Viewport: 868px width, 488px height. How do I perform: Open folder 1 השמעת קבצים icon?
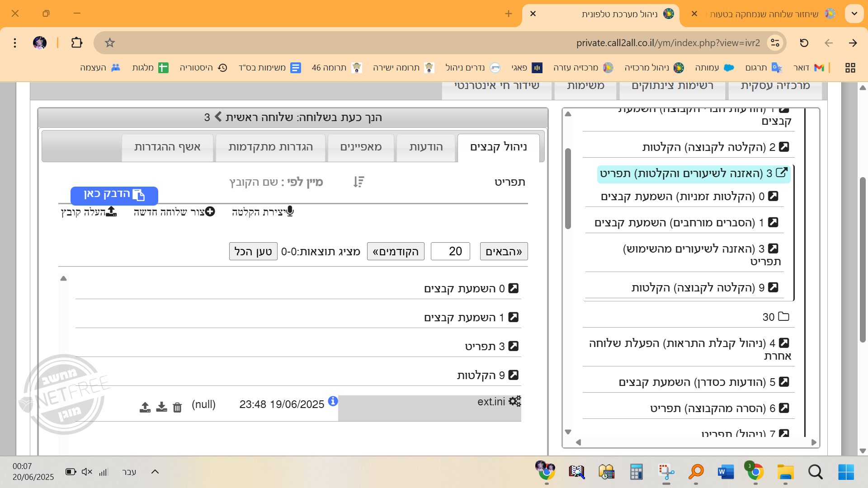pos(514,317)
